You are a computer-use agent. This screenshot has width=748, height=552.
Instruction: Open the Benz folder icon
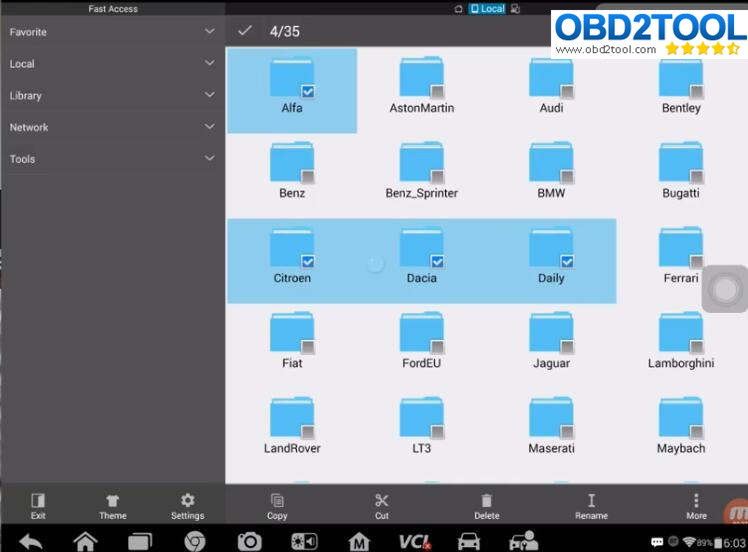click(x=291, y=163)
